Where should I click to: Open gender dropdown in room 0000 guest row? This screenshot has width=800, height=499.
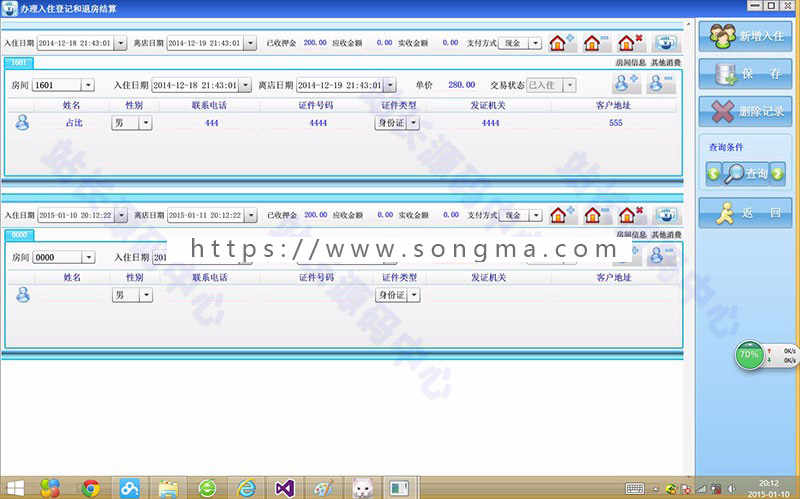pyautogui.click(x=146, y=295)
